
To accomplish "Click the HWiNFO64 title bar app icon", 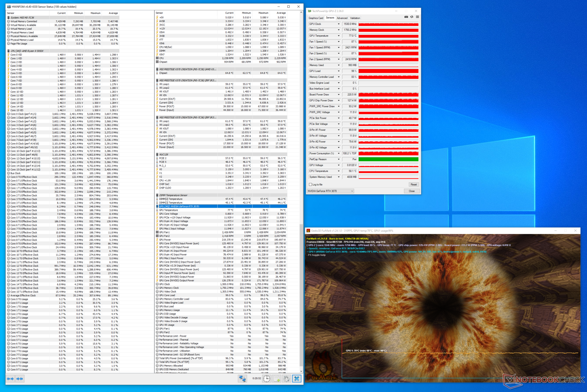I will (9, 7).
